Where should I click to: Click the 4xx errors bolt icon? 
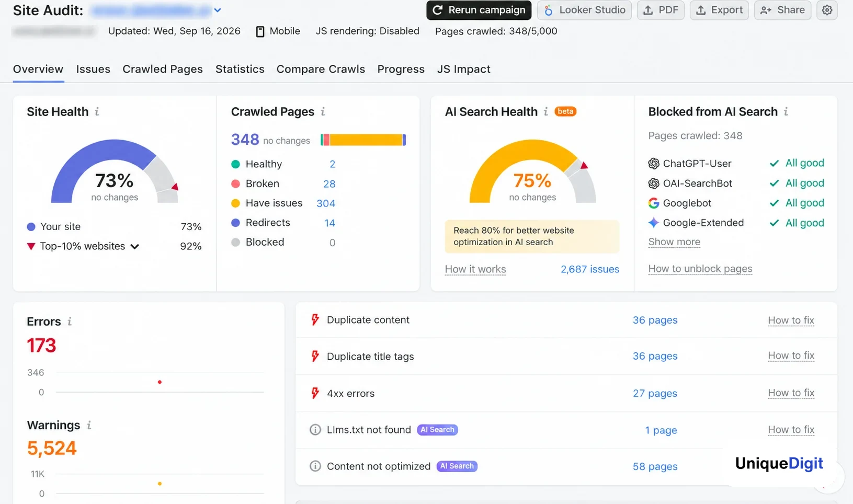point(315,393)
